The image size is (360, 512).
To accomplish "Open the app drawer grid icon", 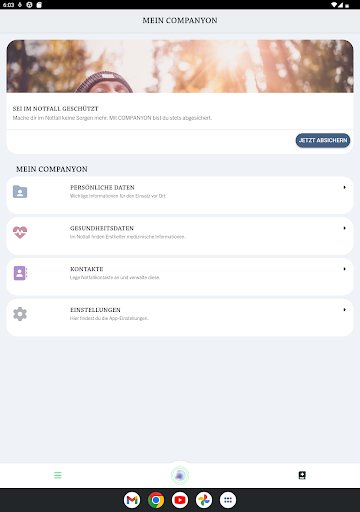I will (x=228, y=500).
